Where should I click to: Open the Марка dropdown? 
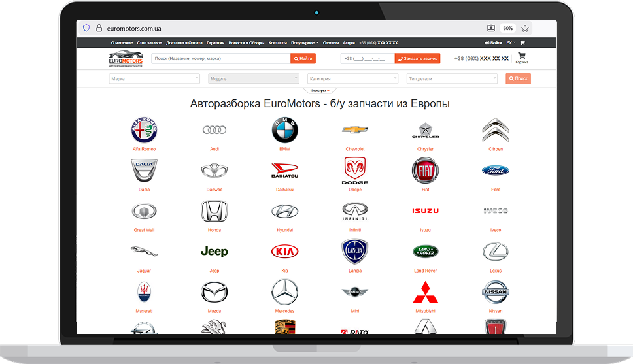154,78
